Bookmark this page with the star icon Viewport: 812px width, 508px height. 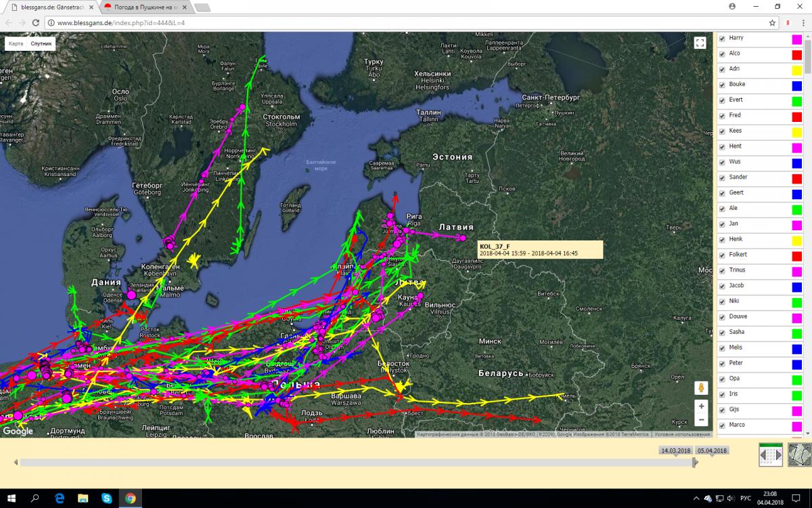pos(772,22)
